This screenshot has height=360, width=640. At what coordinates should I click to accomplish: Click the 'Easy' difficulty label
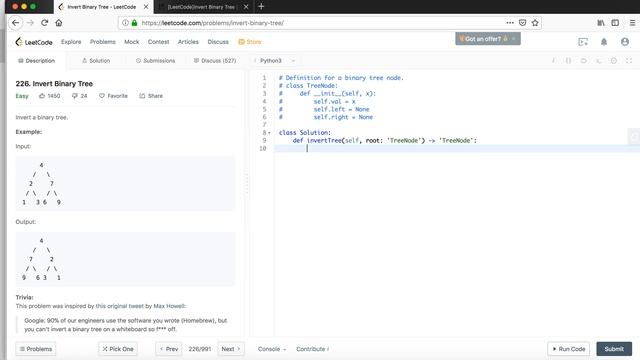22,96
